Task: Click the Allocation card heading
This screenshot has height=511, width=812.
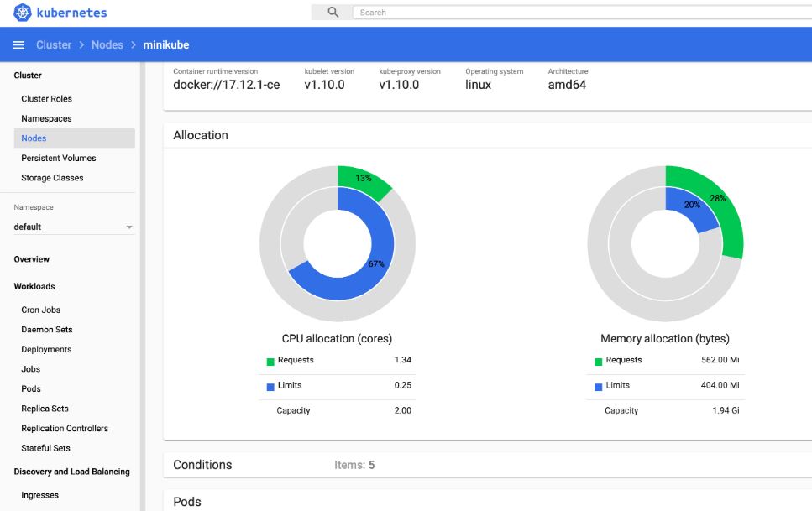Action: (201, 135)
